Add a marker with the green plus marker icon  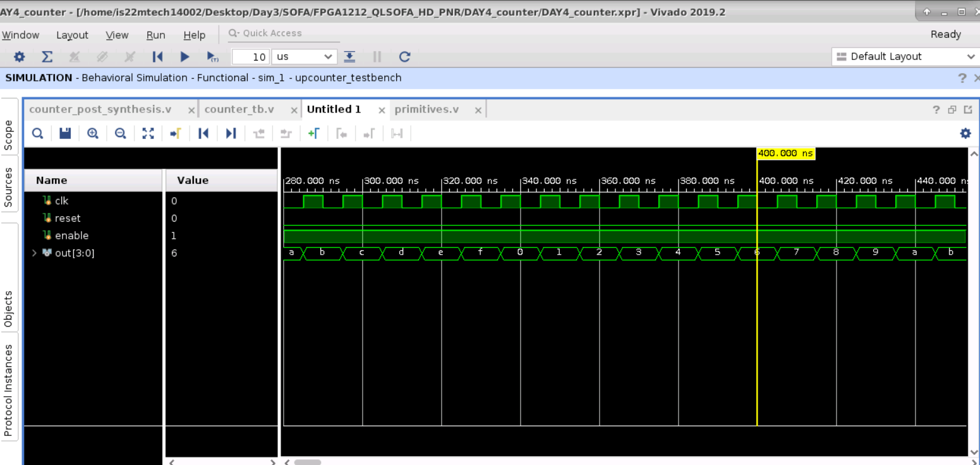point(314,133)
